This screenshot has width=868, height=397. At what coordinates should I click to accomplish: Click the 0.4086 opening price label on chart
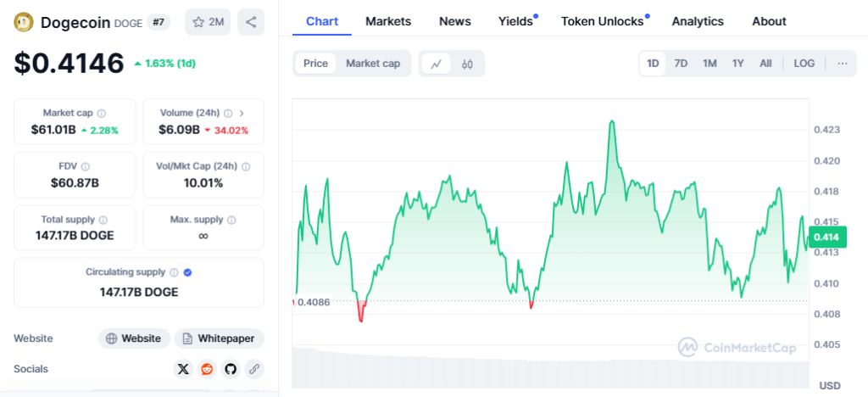click(x=314, y=302)
